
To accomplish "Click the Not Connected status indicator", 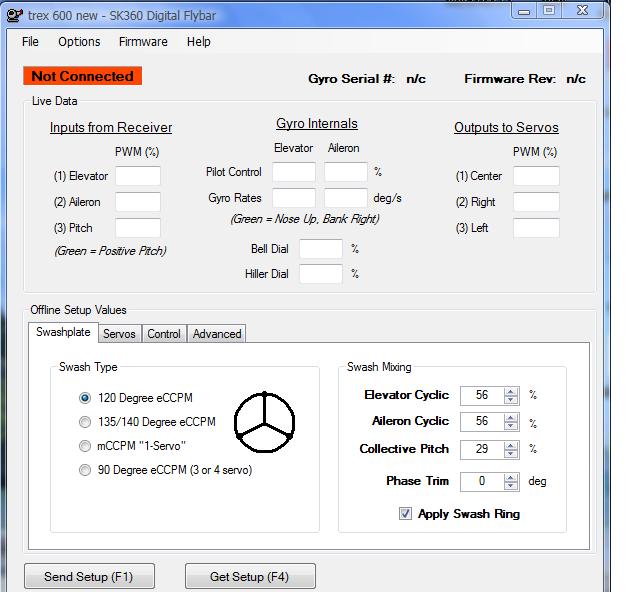I will pyautogui.click(x=82, y=76).
